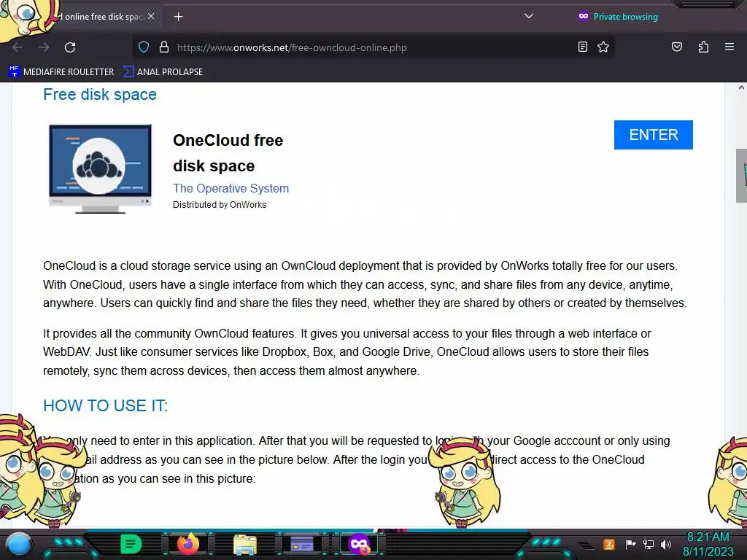Click the blue ENTER button

(653, 135)
